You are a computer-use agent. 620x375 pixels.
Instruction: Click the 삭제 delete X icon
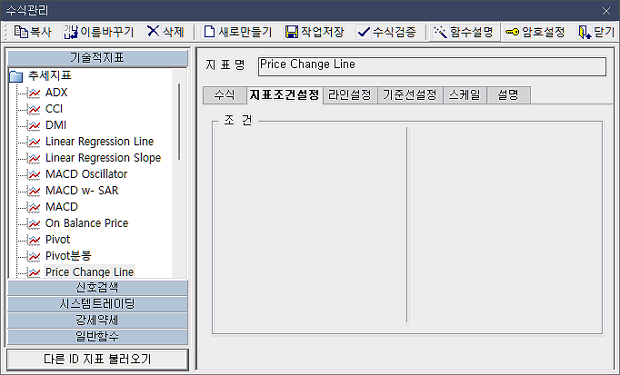point(153,31)
